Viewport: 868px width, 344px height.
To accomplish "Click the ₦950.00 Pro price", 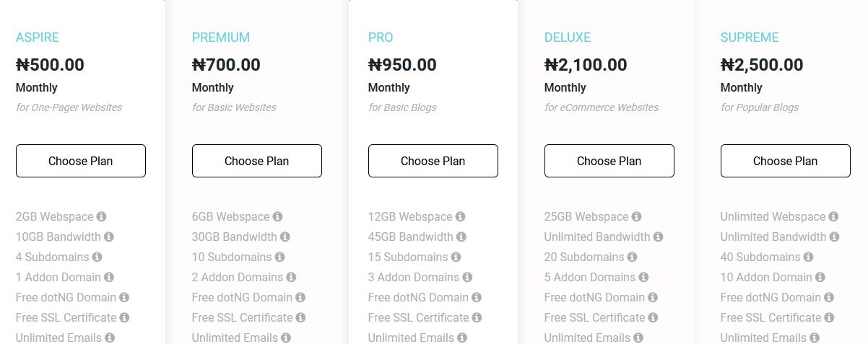I will (x=402, y=65).
